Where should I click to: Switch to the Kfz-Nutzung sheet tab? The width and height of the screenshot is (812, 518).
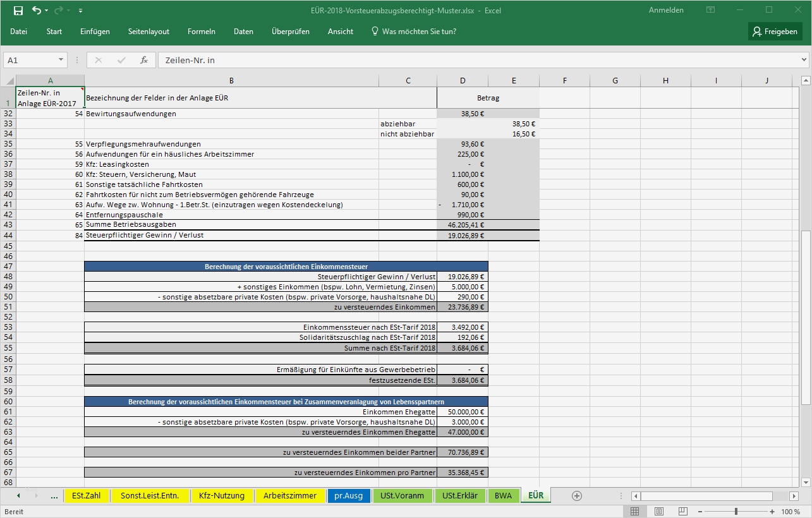point(222,496)
